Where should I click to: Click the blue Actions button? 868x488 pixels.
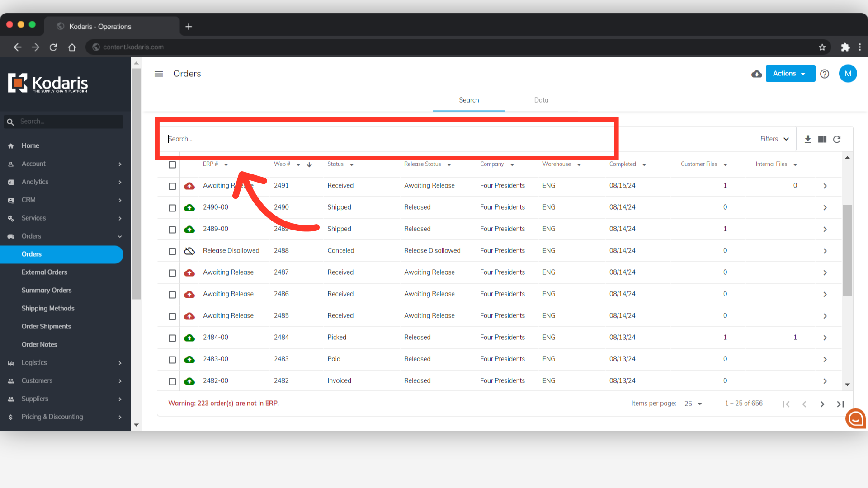coord(790,74)
